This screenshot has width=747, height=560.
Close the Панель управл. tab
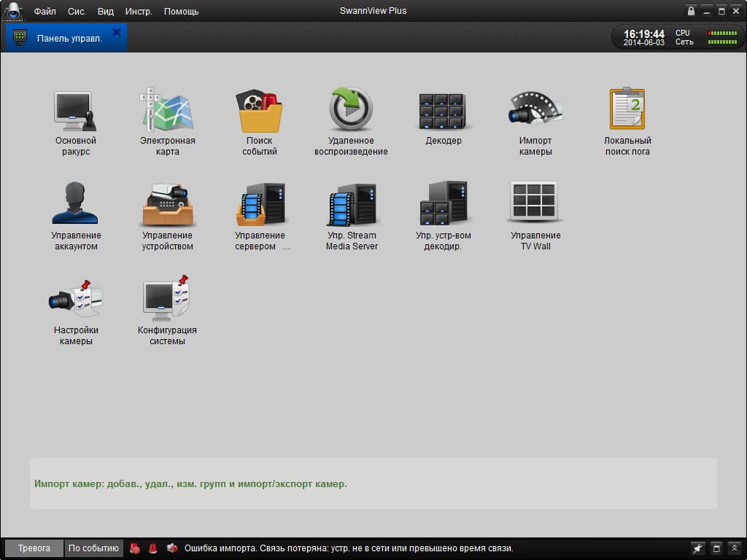point(116,32)
